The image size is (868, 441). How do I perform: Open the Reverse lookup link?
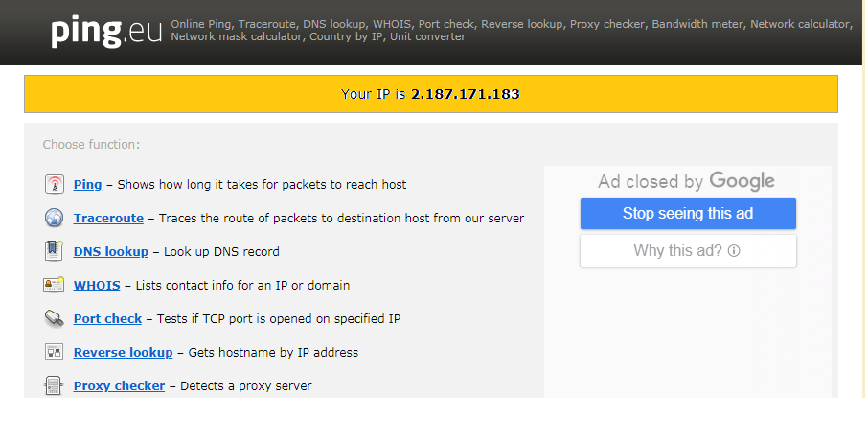click(x=123, y=353)
